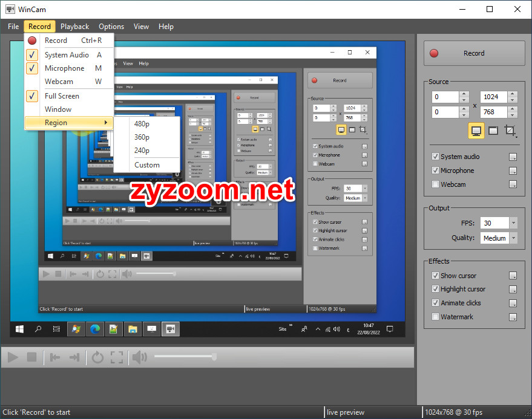The height and width of the screenshot is (419, 532).
Task: Select window capture icon in Source panel
Action: (x=493, y=131)
